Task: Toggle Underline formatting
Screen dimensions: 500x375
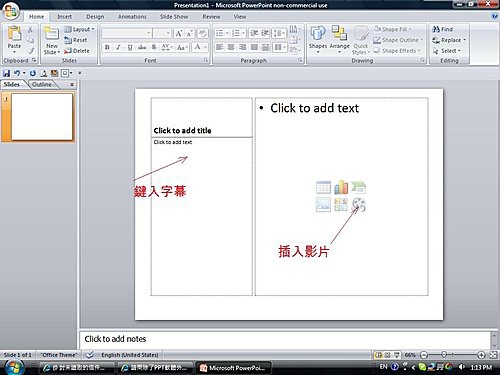Action: tap(130, 47)
